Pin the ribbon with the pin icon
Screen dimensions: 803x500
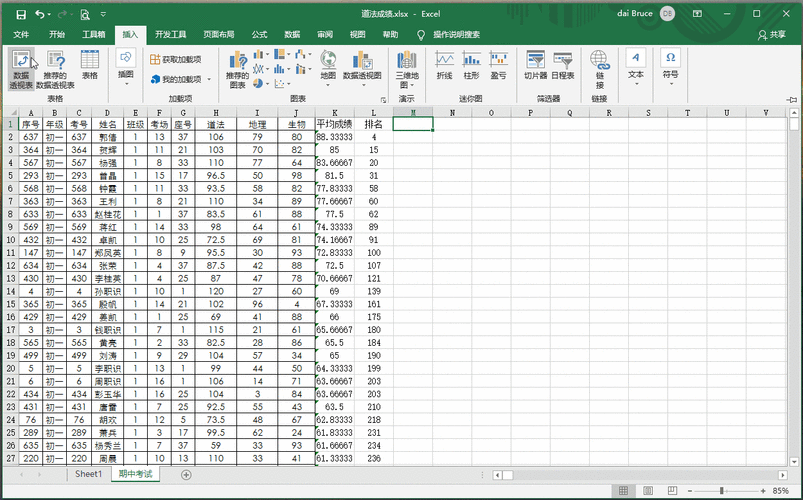coord(791,99)
